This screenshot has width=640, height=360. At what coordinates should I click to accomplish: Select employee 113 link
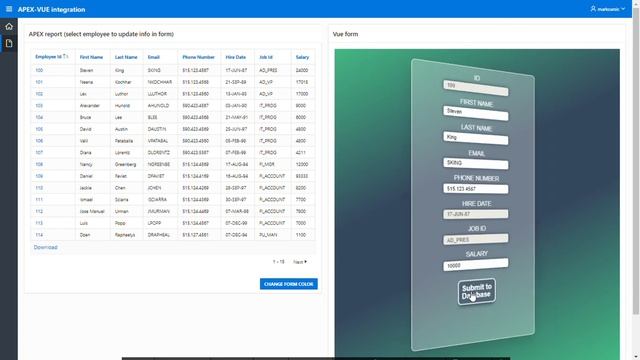pos(39,223)
